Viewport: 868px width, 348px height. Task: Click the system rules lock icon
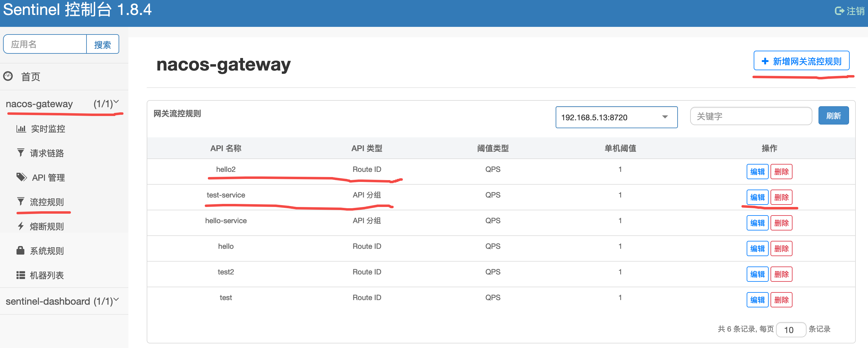tap(20, 250)
